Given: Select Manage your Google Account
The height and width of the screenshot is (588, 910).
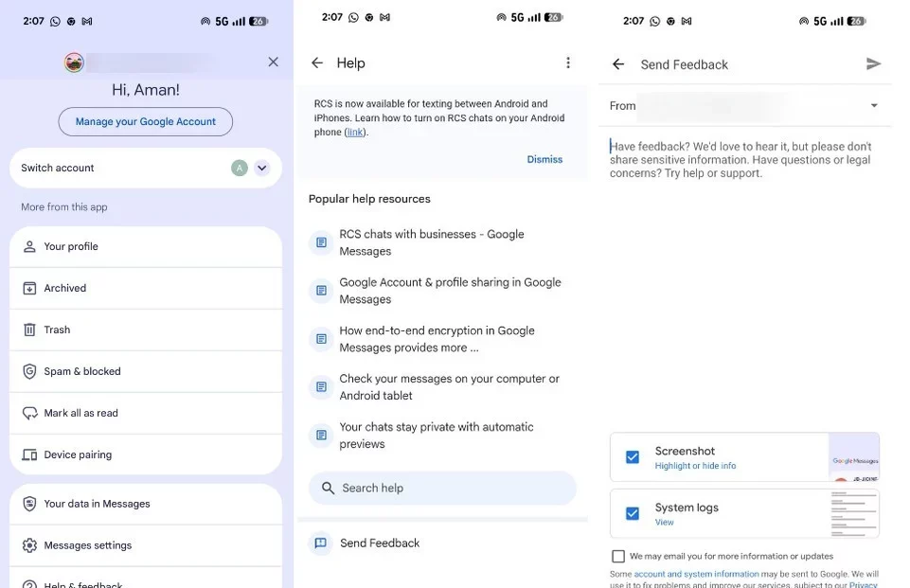Looking at the screenshot, I should coord(145,121).
